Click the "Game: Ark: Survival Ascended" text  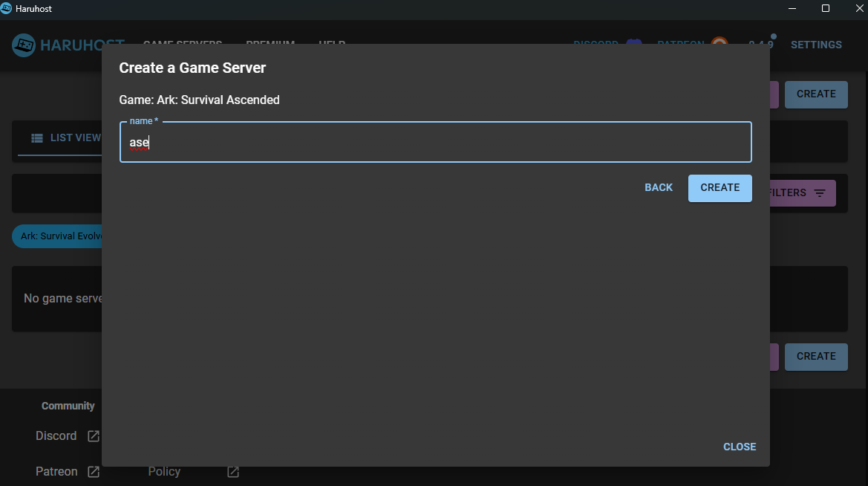199,100
